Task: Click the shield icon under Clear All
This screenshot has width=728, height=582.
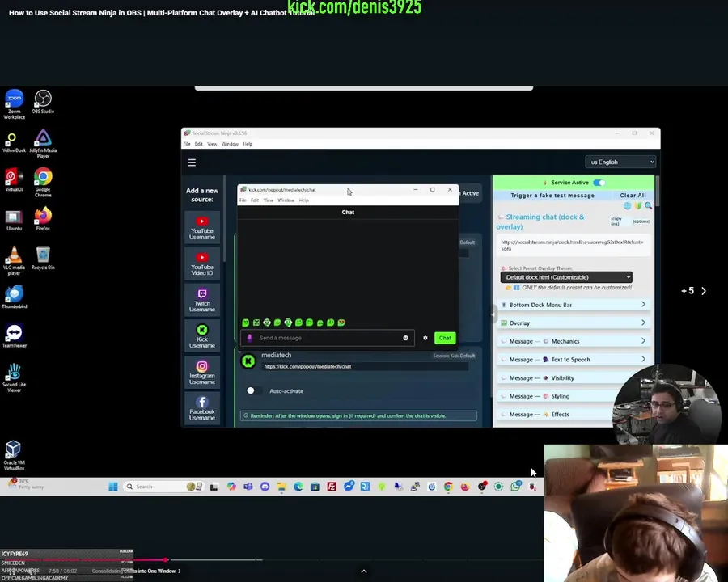Action: click(x=638, y=205)
